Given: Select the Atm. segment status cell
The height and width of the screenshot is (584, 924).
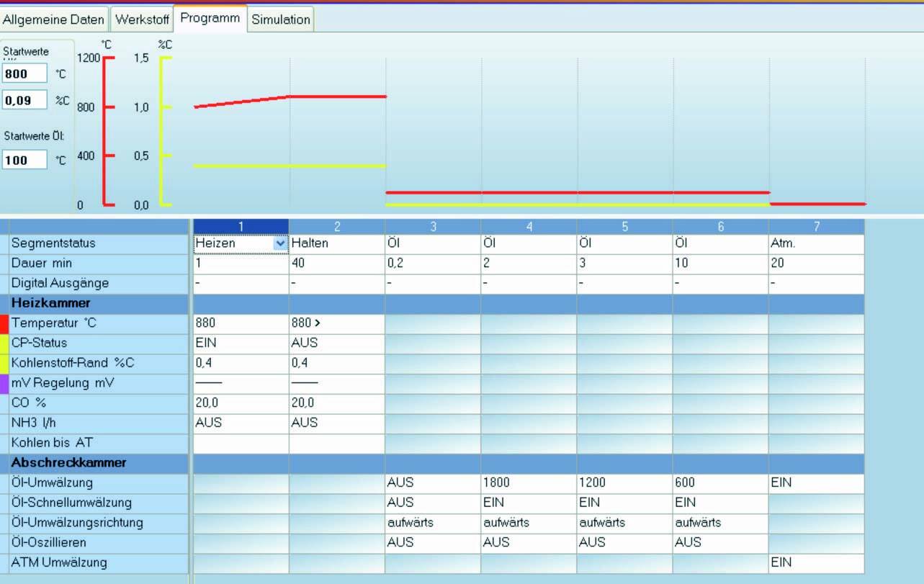Looking at the screenshot, I should point(816,244).
